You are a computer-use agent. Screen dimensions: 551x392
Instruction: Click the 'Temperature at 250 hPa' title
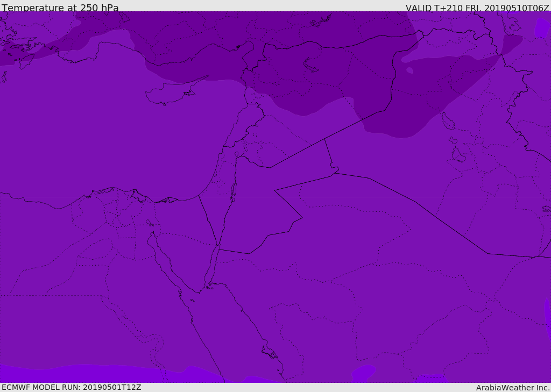click(60, 8)
